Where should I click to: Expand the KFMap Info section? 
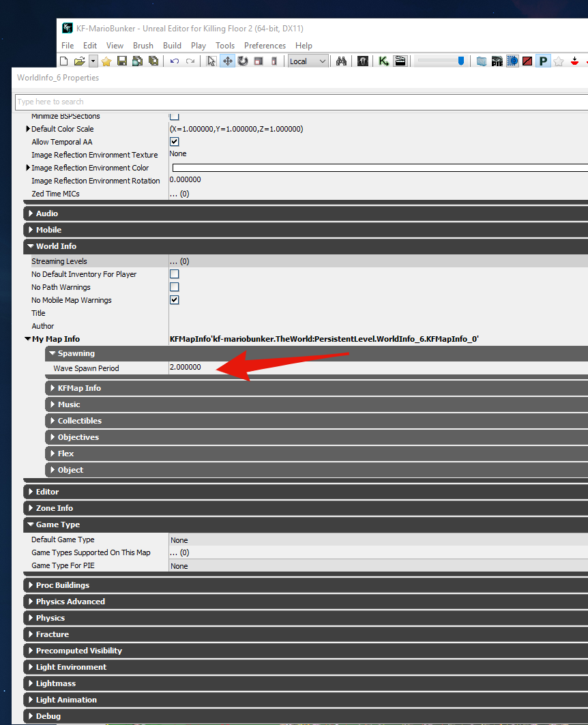point(53,388)
